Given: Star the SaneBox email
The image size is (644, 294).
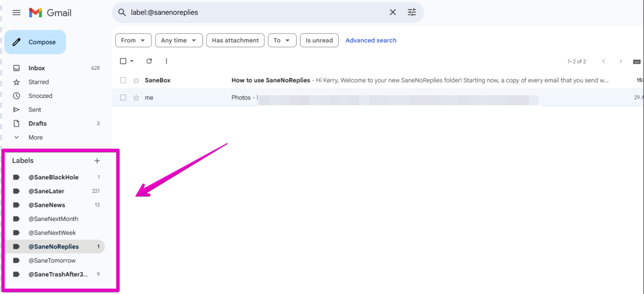Looking at the screenshot, I should point(136,80).
